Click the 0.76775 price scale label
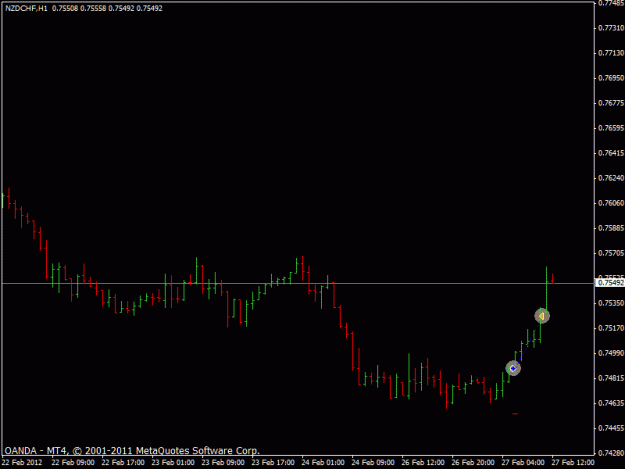Viewport: 625px width, 469px height. coord(611,103)
